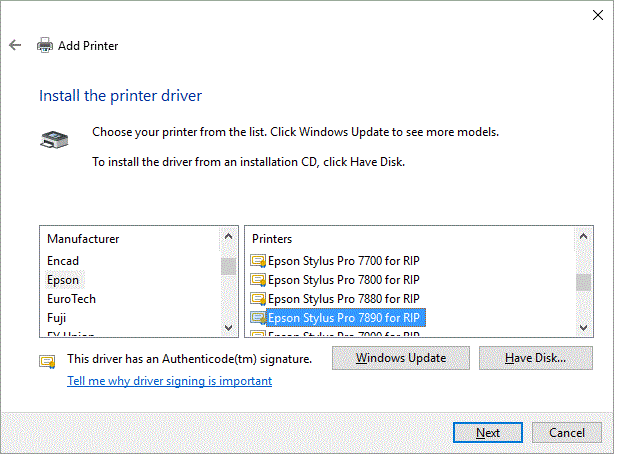Click the driver icon beside Stylus Pro 7700
620x456 pixels.
(258, 261)
